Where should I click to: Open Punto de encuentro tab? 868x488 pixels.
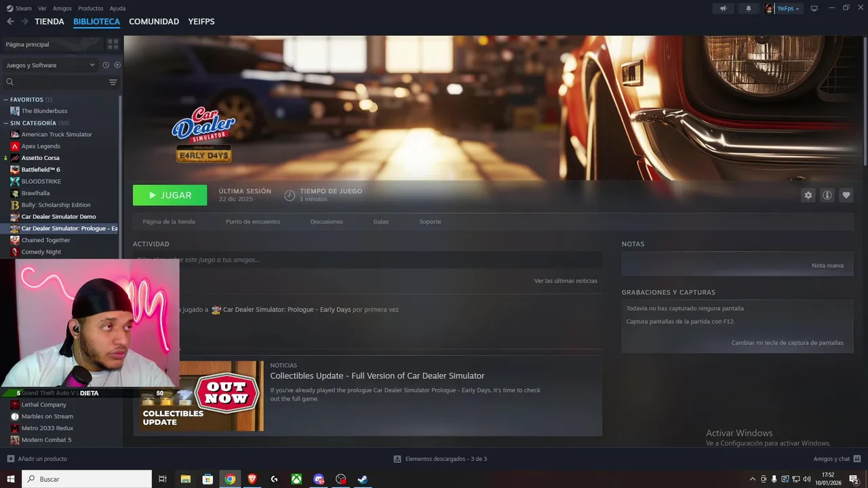click(253, 222)
